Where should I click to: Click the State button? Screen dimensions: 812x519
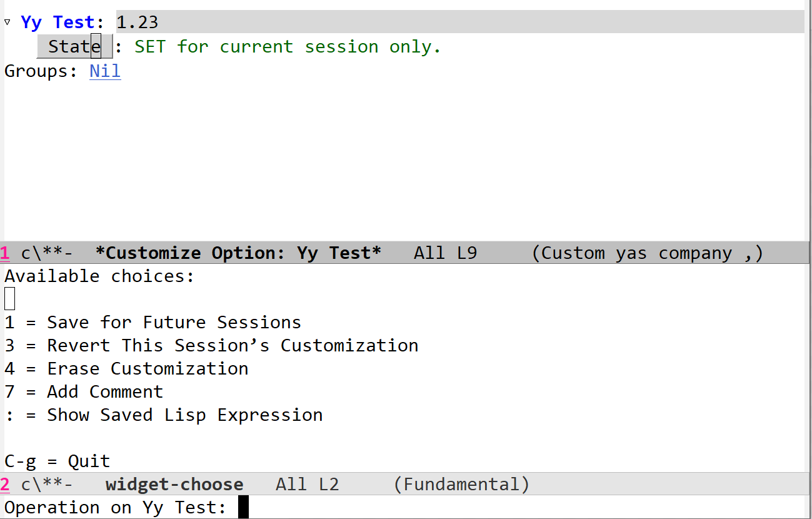(74, 47)
